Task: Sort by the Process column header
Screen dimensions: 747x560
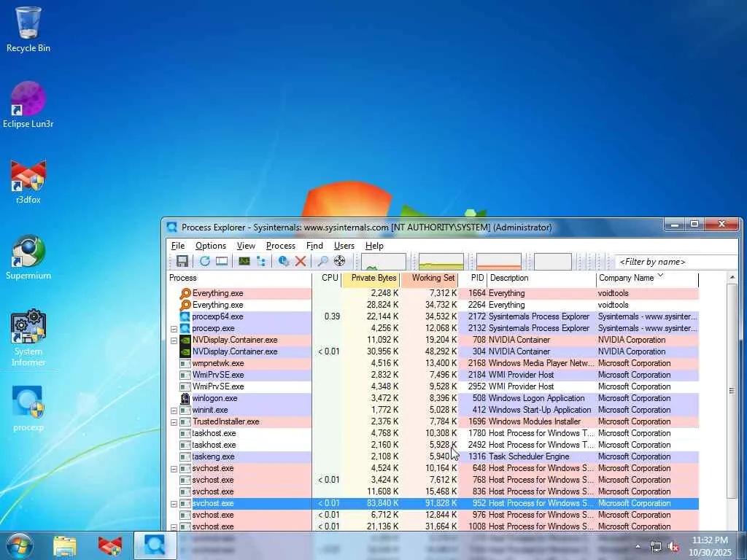Action: point(239,278)
